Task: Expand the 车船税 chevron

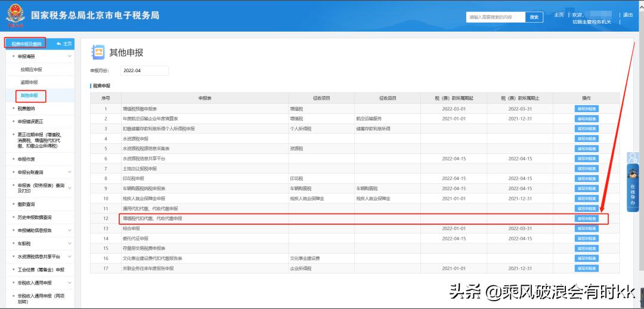Action: pyautogui.click(x=69, y=243)
